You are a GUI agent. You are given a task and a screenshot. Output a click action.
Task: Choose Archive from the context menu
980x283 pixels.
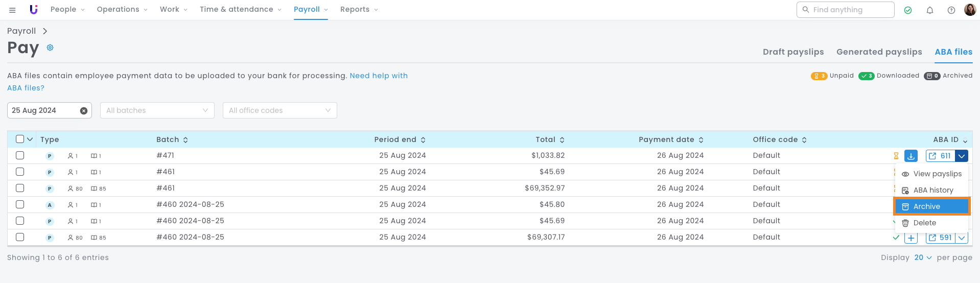[x=931, y=206]
